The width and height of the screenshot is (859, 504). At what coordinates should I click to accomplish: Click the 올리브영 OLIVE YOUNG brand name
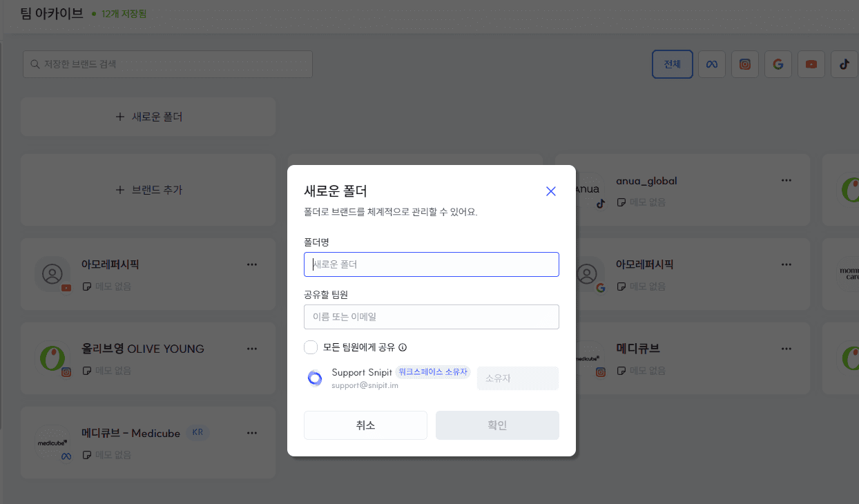(143, 349)
